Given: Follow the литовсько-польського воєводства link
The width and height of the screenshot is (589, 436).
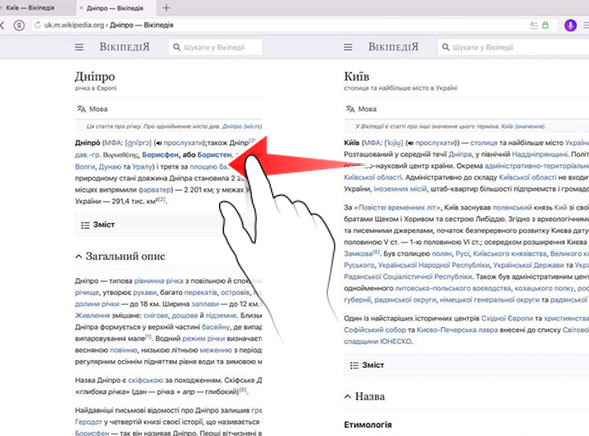Looking at the screenshot, I should [x=453, y=288].
